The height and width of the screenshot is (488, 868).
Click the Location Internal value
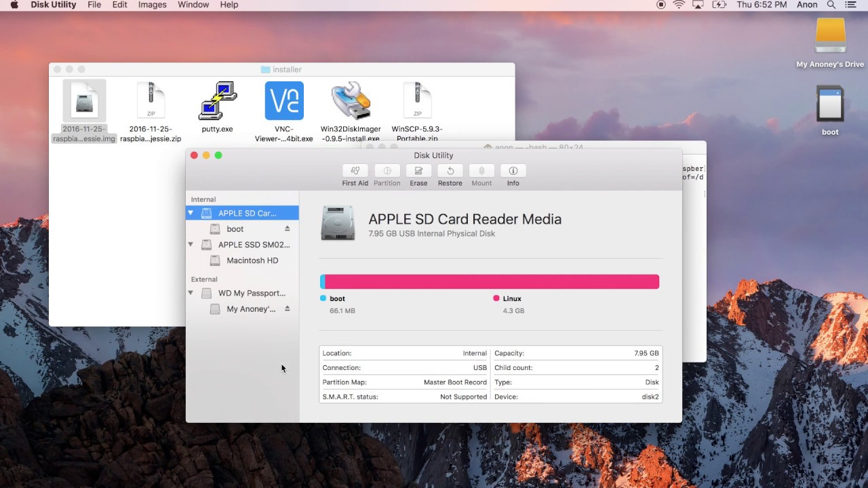click(475, 354)
